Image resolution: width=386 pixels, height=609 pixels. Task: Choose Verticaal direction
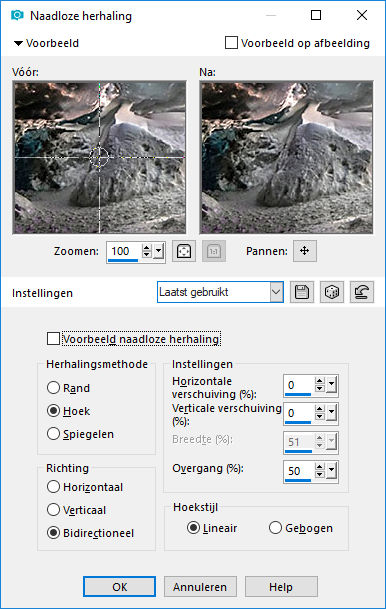tap(53, 510)
